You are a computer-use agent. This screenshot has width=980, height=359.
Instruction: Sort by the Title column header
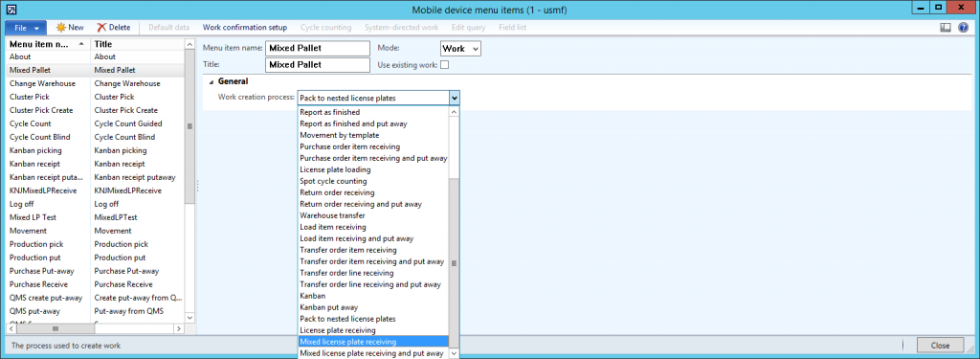(138, 44)
